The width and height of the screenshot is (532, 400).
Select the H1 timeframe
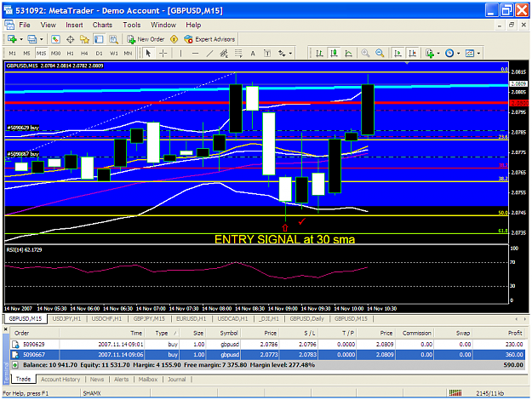71,54
